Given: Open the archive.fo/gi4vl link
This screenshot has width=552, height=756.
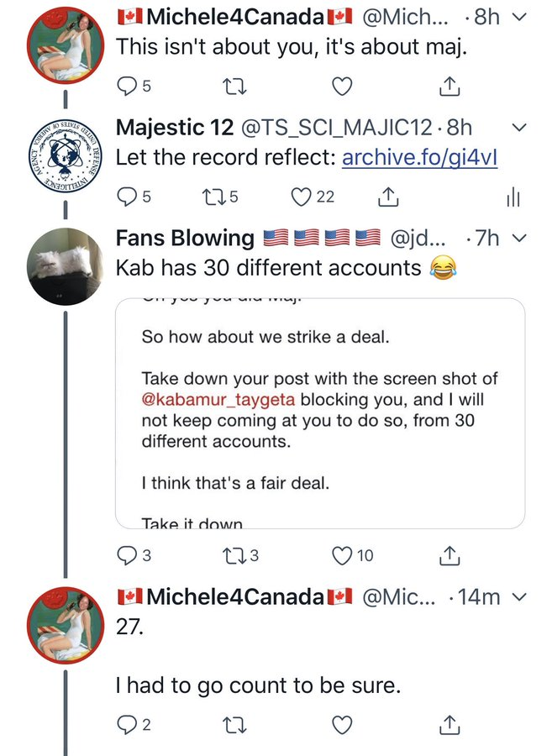Looking at the screenshot, I should coord(419,156).
